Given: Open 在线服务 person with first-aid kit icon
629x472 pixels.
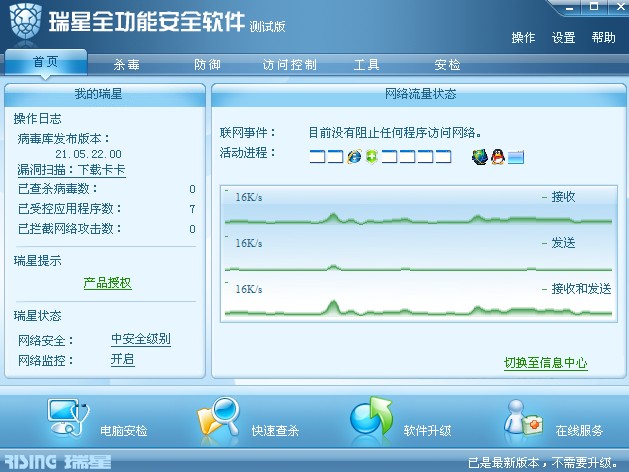Looking at the screenshot, I should click(x=523, y=418).
